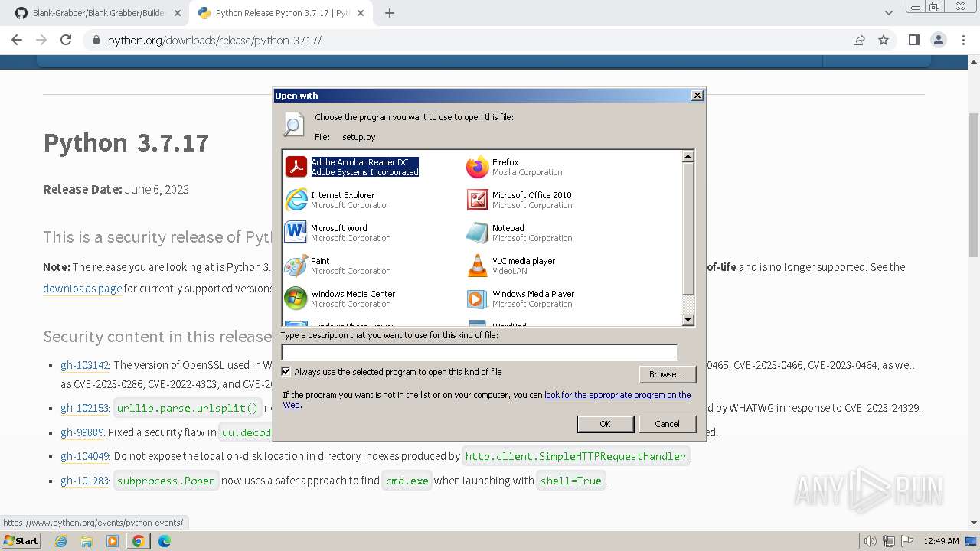The height and width of the screenshot is (551, 980).
Task: Launch media player from the taskbar
Action: (113, 541)
